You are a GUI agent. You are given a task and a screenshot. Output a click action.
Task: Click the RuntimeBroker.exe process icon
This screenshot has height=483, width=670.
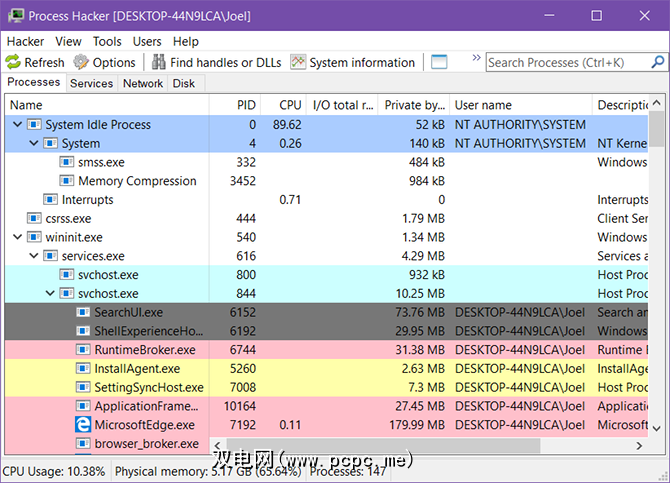83,350
